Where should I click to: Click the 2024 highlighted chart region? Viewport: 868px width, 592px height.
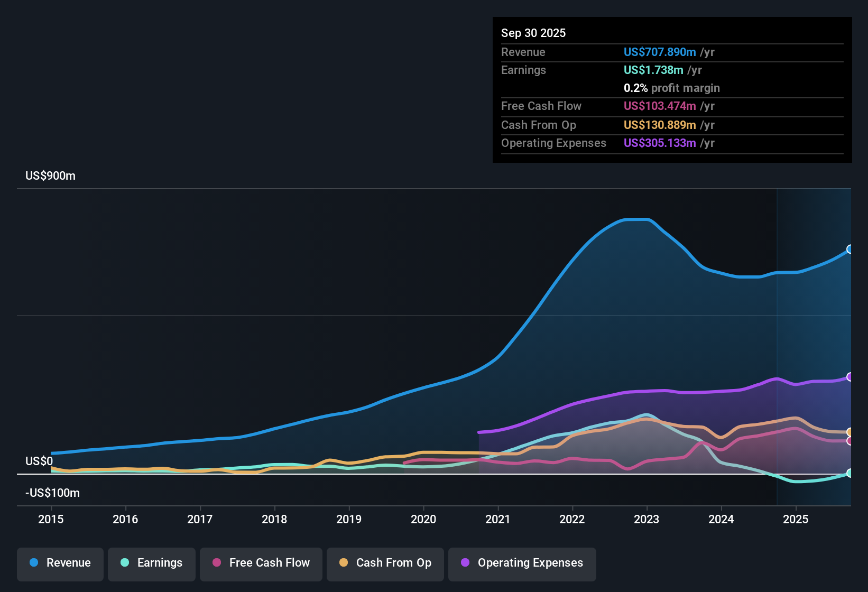click(x=721, y=344)
